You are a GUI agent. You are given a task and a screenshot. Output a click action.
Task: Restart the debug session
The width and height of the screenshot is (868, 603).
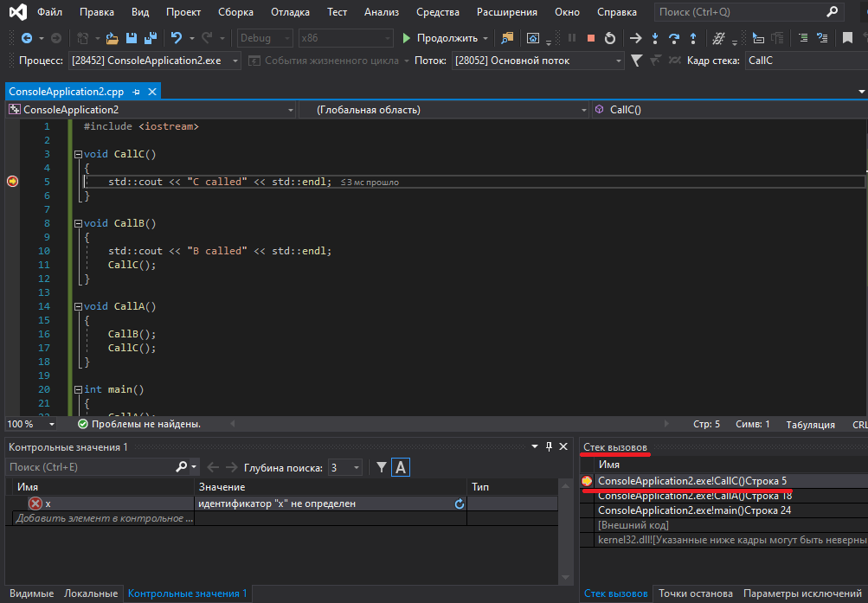pyautogui.click(x=610, y=38)
